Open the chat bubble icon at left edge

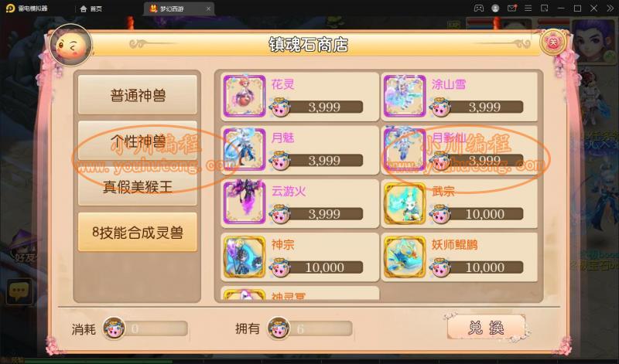coord(19,292)
